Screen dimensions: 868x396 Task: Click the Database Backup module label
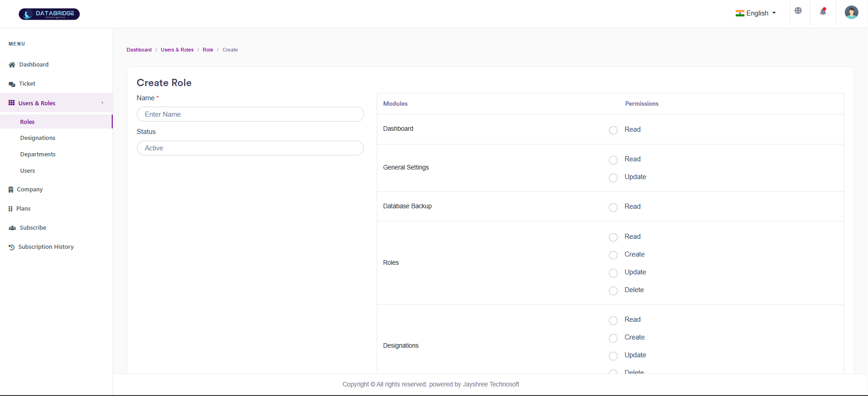[x=407, y=206]
